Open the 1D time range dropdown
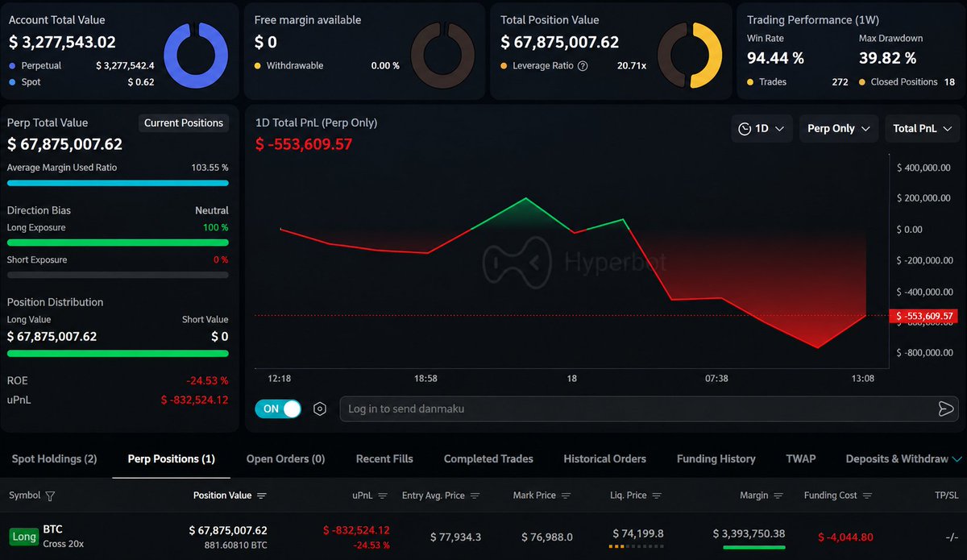967x560 pixels. (762, 128)
